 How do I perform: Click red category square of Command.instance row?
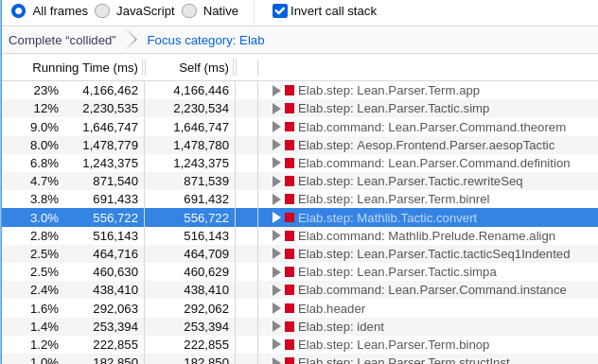point(290,289)
